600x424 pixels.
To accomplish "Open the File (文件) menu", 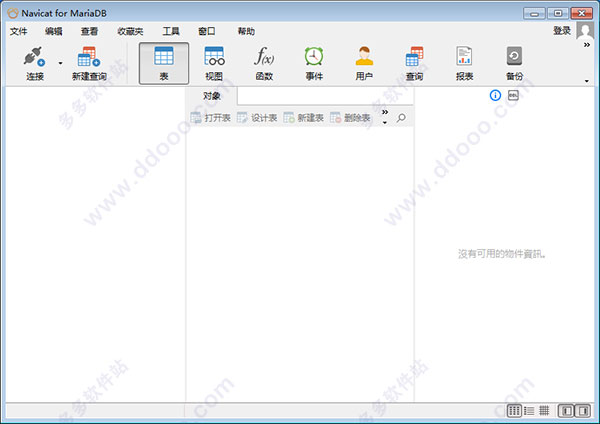I will tap(18, 31).
